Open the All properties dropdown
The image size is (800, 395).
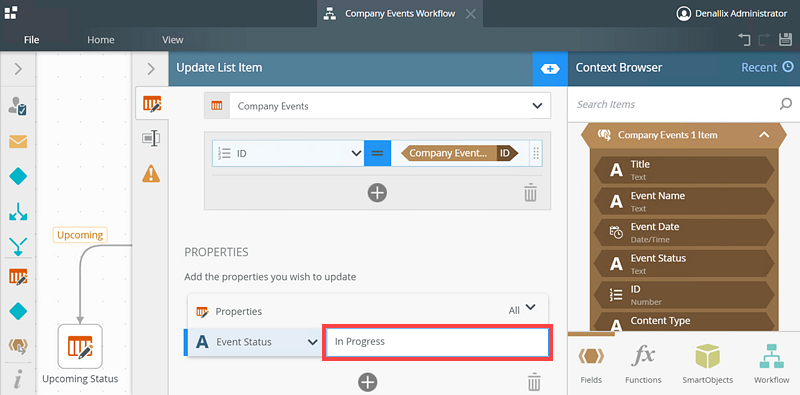(x=522, y=309)
